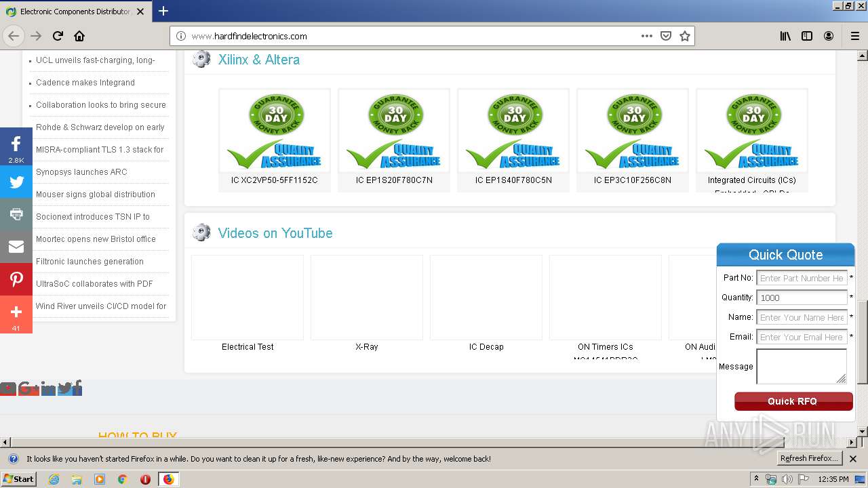This screenshot has height=488, width=868.
Task: Share the page on Twitter sidebar button
Action: [16, 182]
